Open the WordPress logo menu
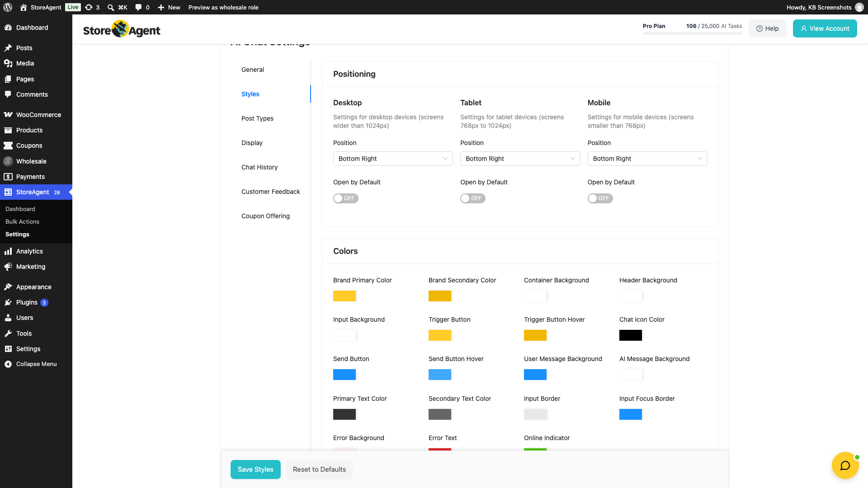Viewport: 868px width, 488px height. [8, 7]
